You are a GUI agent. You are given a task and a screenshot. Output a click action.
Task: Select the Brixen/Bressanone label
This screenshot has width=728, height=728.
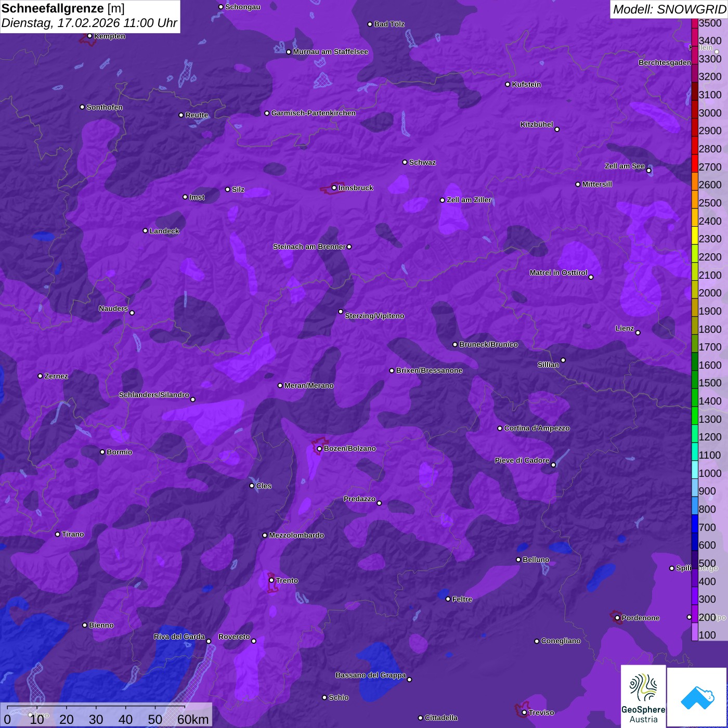(429, 370)
